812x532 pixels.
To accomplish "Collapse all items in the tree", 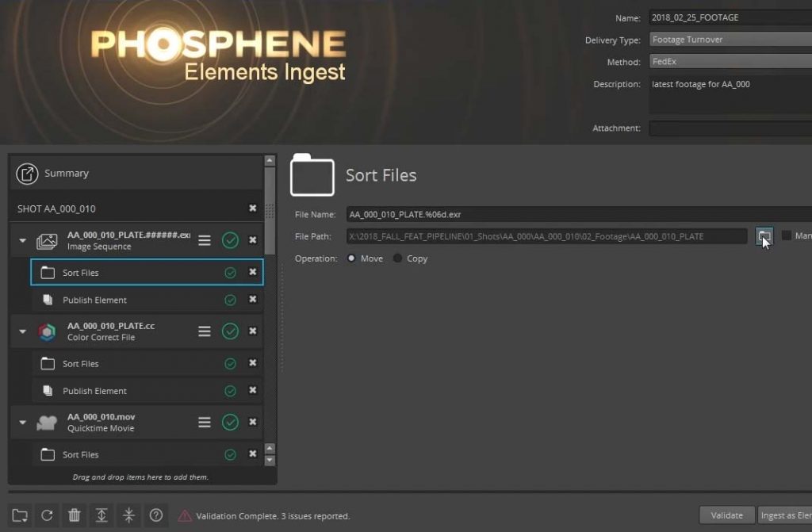I will click(129, 515).
